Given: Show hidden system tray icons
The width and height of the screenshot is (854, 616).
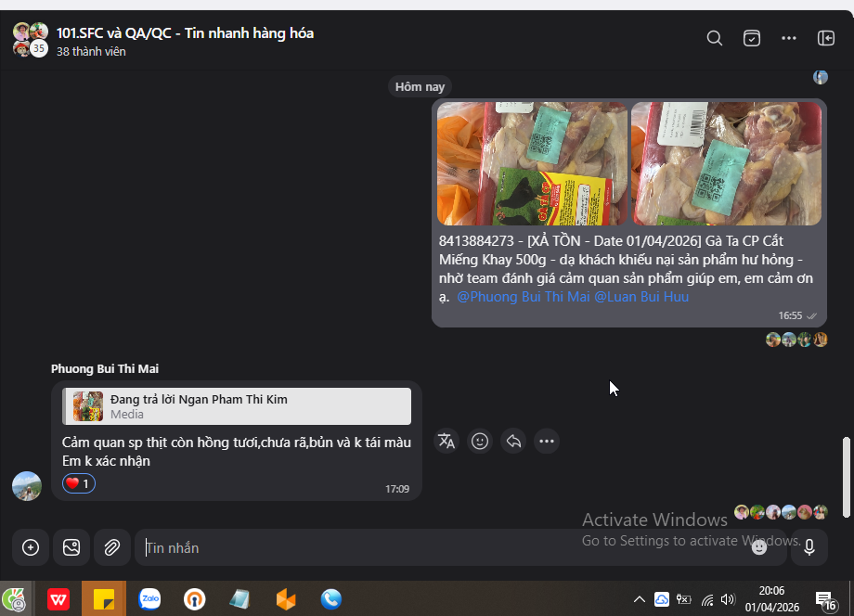Looking at the screenshot, I should click(x=640, y=599).
